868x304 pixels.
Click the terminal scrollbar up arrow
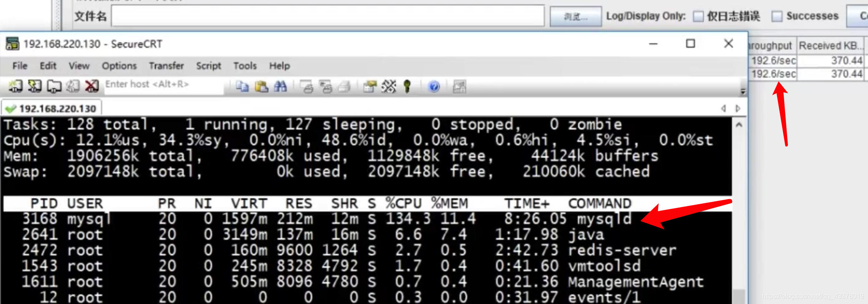[x=739, y=124]
